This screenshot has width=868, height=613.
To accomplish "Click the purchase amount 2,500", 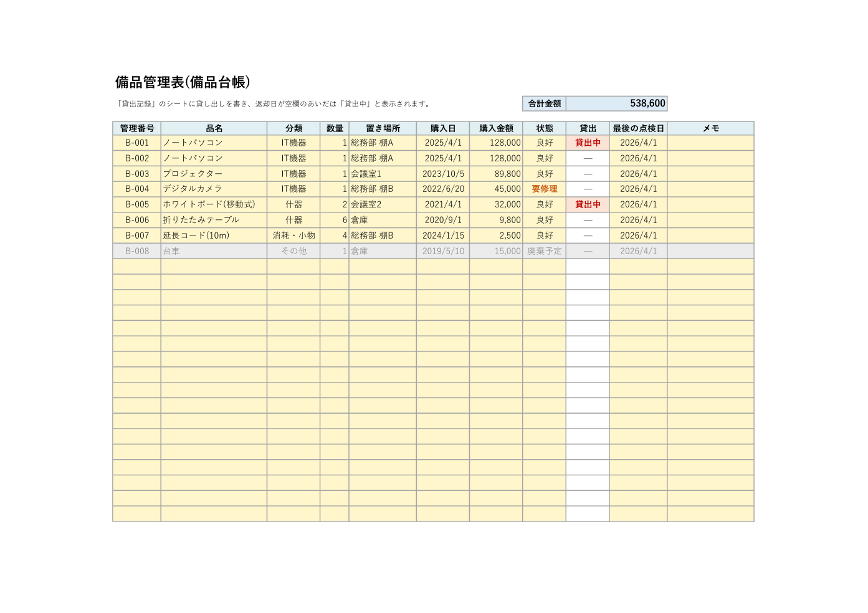I will point(496,235).
